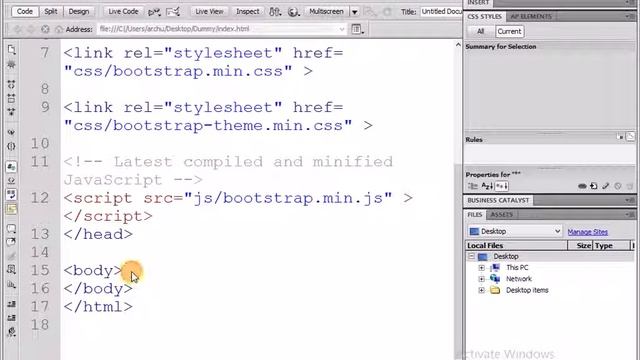Open the Desktop site dropdown
Image resolution: width=640 pixels, height=360 pixels.
tap(515, 231)
